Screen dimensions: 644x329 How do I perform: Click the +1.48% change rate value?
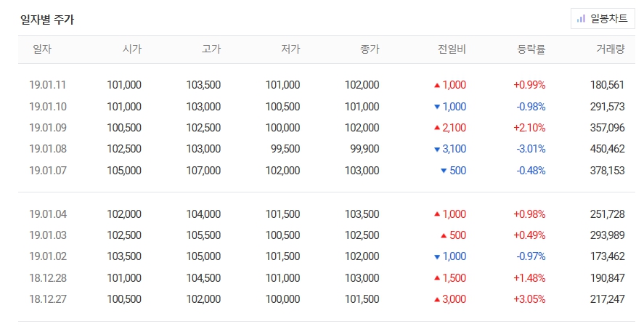click(x=529, y=278)
